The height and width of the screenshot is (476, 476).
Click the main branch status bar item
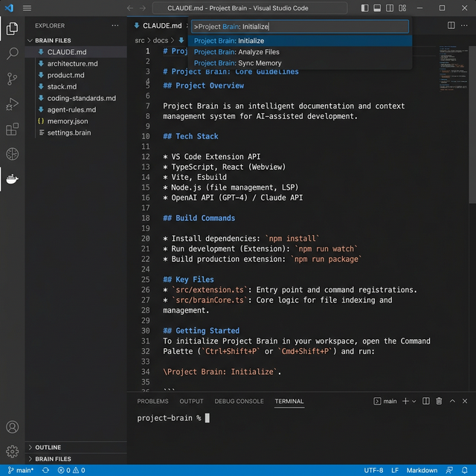tap(21, 470)
